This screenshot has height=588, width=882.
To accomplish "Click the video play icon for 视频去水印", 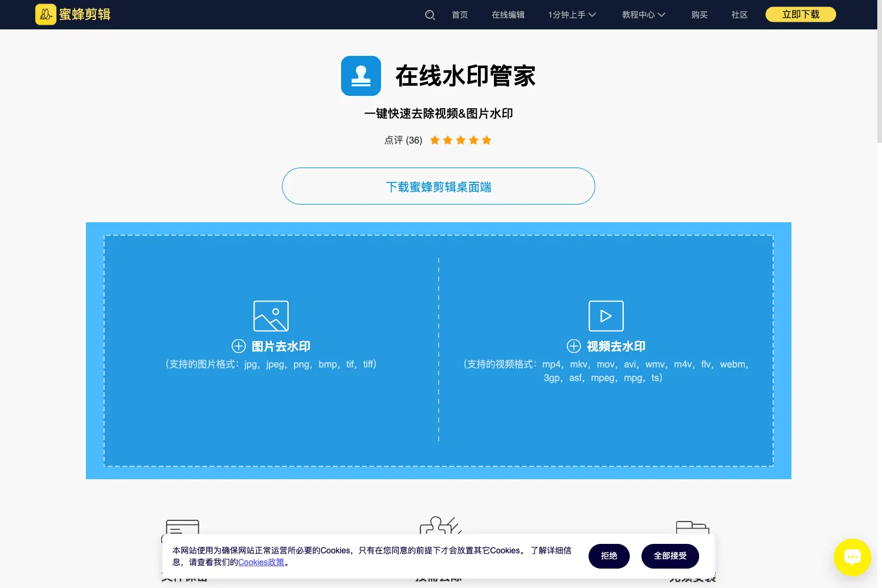I will (606, 316).
